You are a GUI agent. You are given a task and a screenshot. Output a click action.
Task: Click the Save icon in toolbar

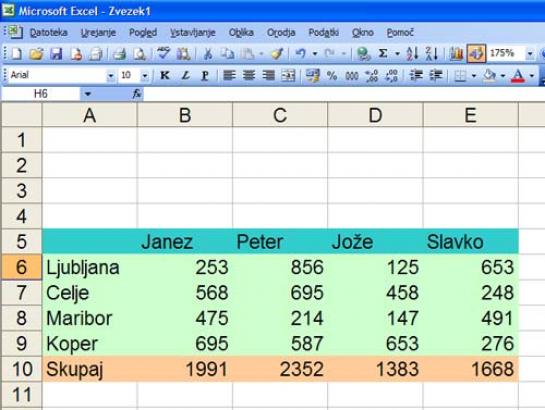pos(56,54)
